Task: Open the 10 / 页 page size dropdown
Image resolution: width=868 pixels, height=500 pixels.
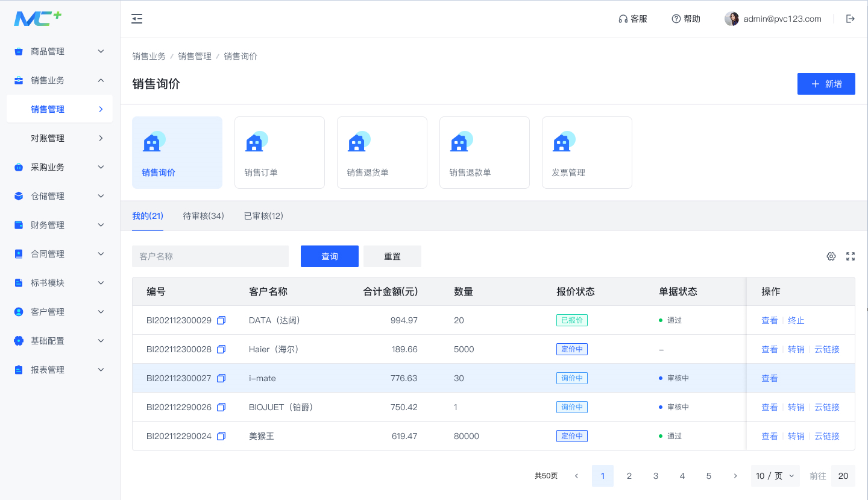Action: pyautogui.click(x=775, y=476)
